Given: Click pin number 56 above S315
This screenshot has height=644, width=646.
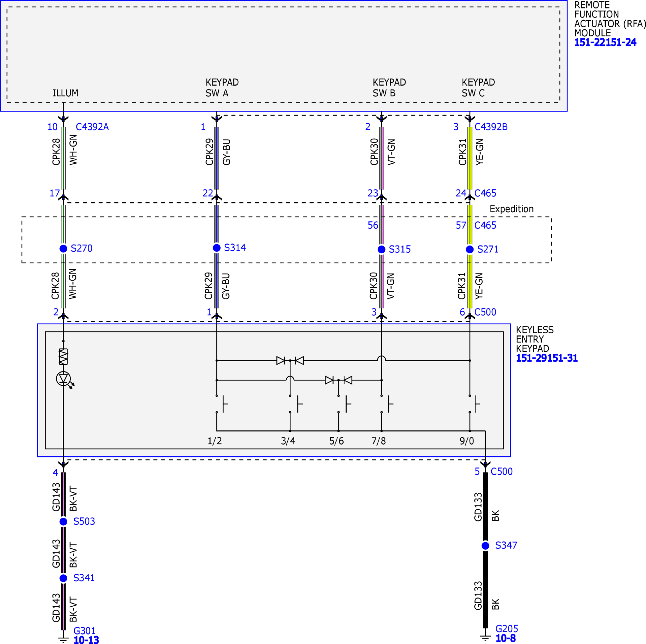Looking at the screenshot, I should click(x=373, y=225).
